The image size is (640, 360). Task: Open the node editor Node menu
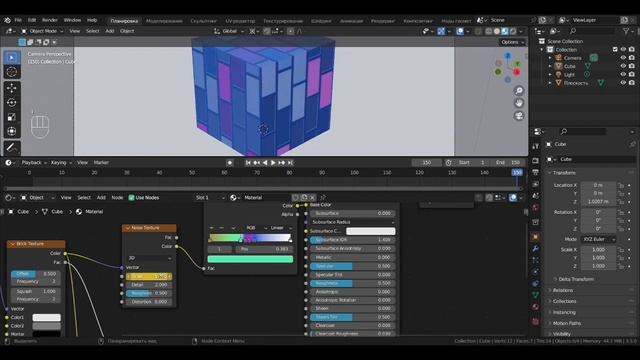(117, 198)
